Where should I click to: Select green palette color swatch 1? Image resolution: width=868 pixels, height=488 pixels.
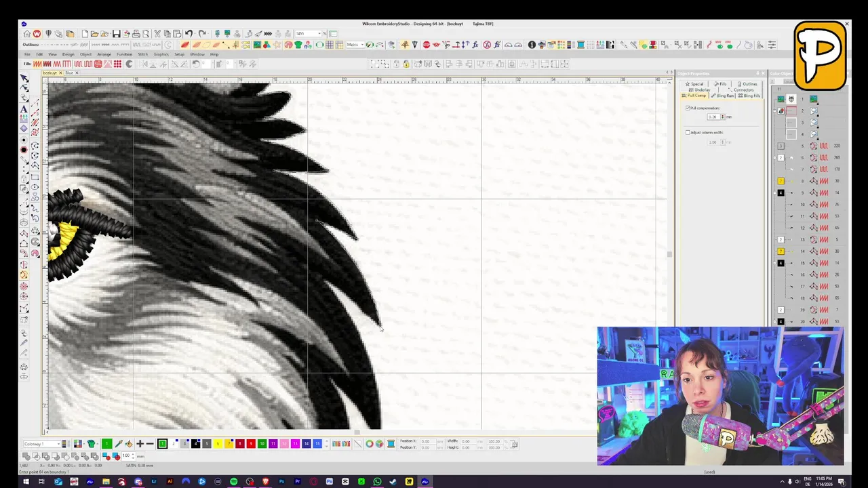tap(162, 444)
